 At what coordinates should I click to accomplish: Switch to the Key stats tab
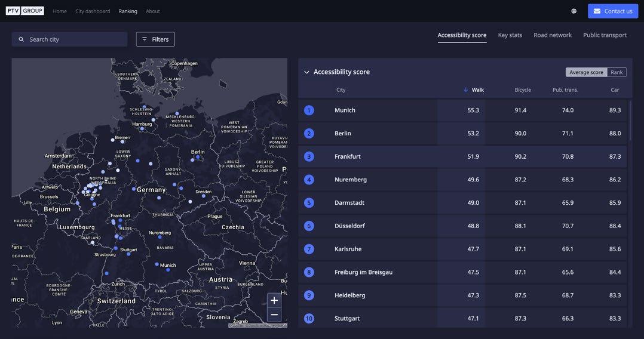coord(510,35)
